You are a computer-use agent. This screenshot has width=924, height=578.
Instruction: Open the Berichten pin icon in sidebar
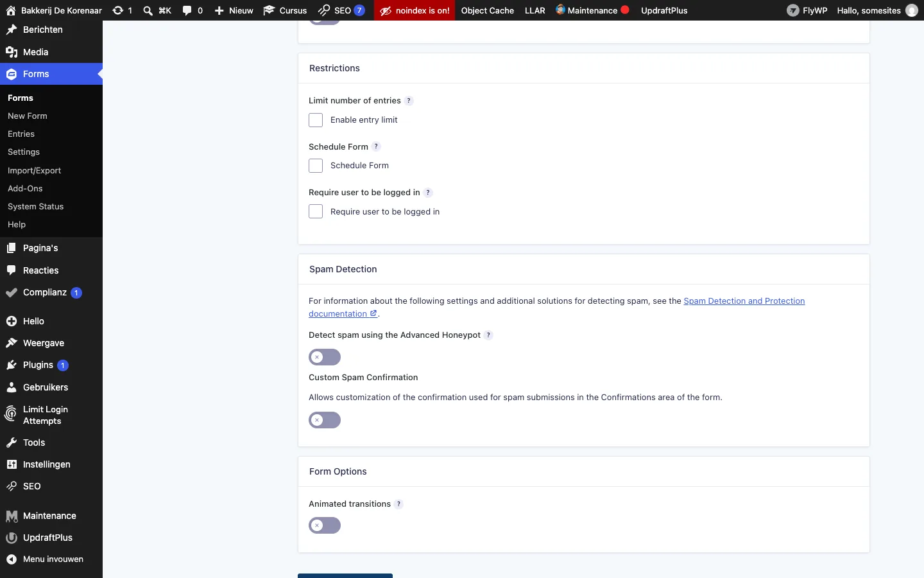[12, 30]
